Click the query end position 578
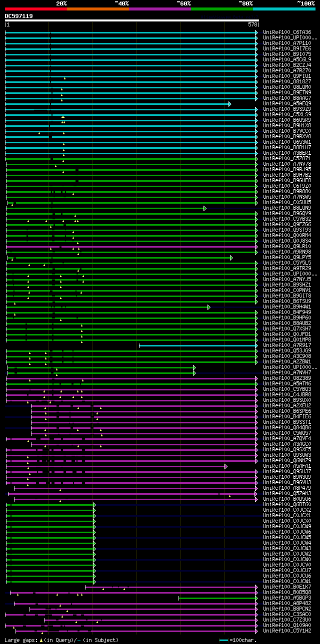The height and width of the screenshot is (644, 320). click(252, 24)
